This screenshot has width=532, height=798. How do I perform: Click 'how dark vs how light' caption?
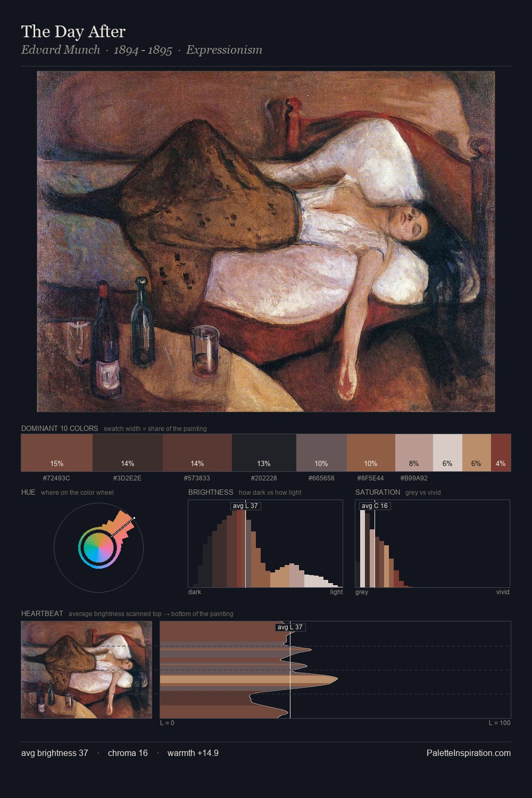pyautogui.click(x=270, y=492)
